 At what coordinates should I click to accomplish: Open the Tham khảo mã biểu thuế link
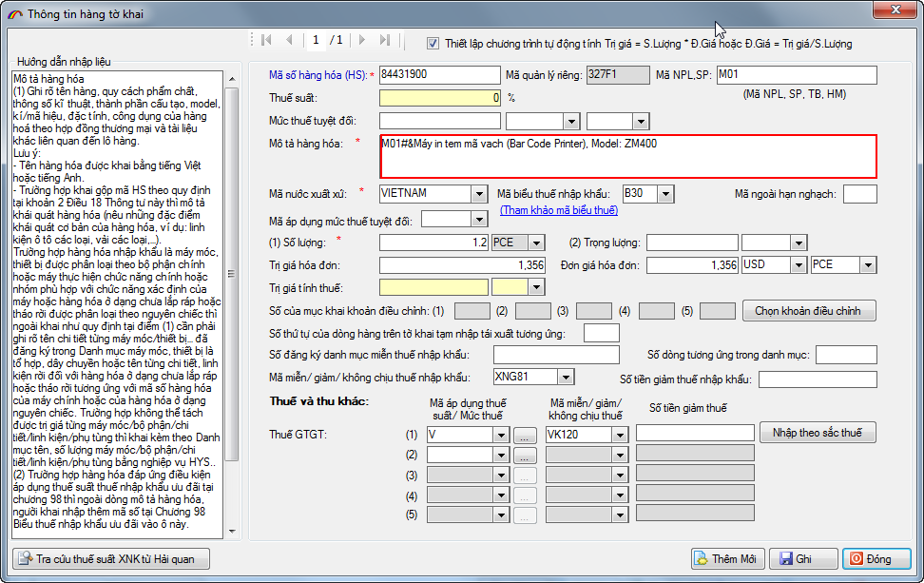(x=558, y=210)
